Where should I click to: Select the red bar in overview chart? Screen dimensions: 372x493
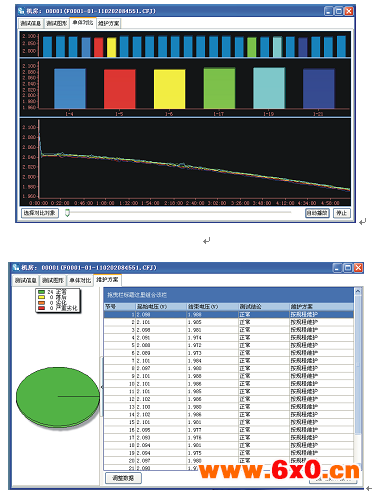point(99,47)
